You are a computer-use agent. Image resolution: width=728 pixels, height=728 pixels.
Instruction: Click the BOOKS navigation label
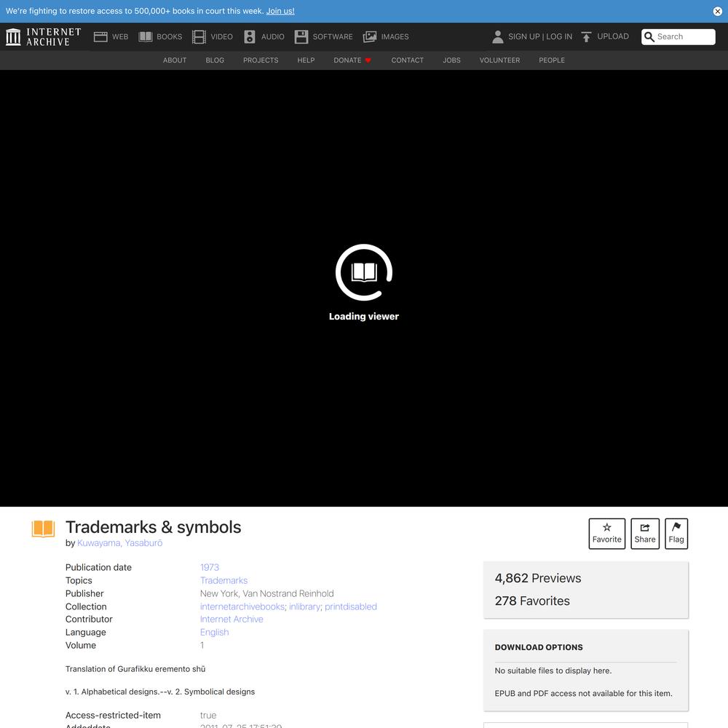(170, 36)
